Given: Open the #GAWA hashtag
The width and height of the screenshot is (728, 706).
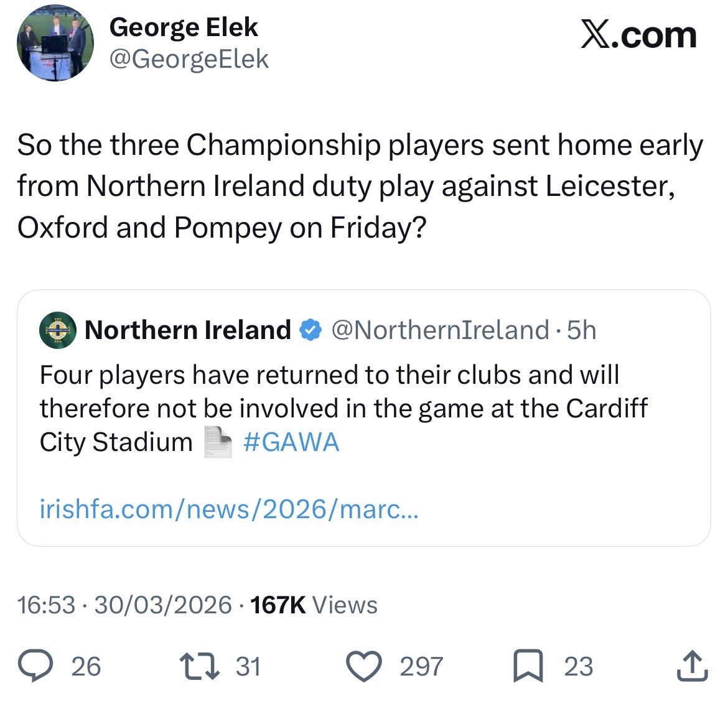Looking at the screenshot, I should tap(291, 442).
